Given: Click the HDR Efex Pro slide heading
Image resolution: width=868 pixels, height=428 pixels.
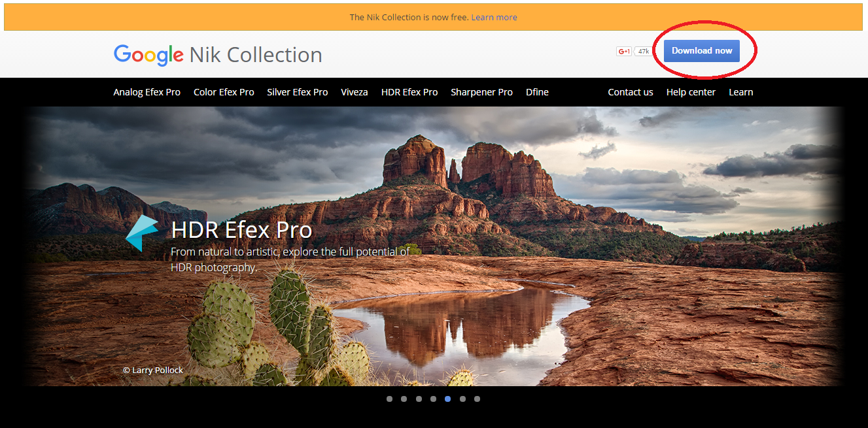Looking at the screenshot, I should coord(241,230).
